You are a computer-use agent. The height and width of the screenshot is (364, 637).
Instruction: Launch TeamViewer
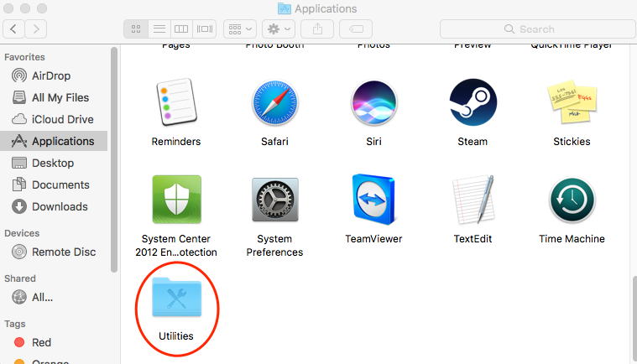click(373, 200)
